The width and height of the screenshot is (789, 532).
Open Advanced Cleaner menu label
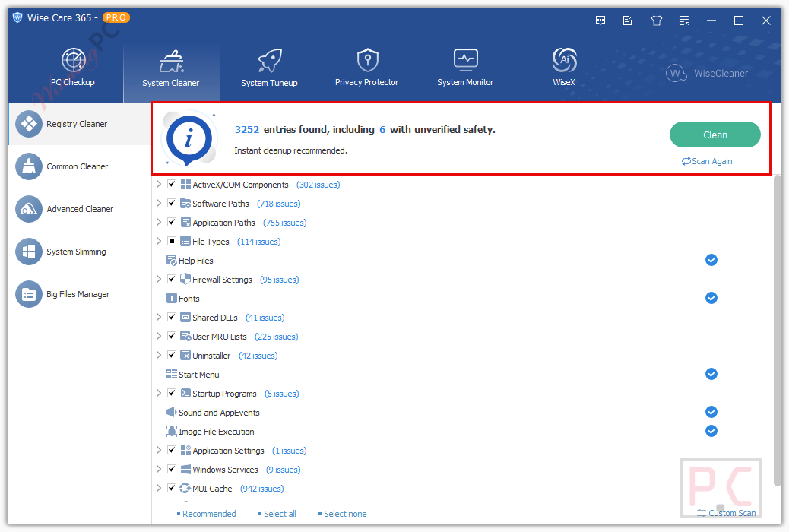(x=80, y=209)
